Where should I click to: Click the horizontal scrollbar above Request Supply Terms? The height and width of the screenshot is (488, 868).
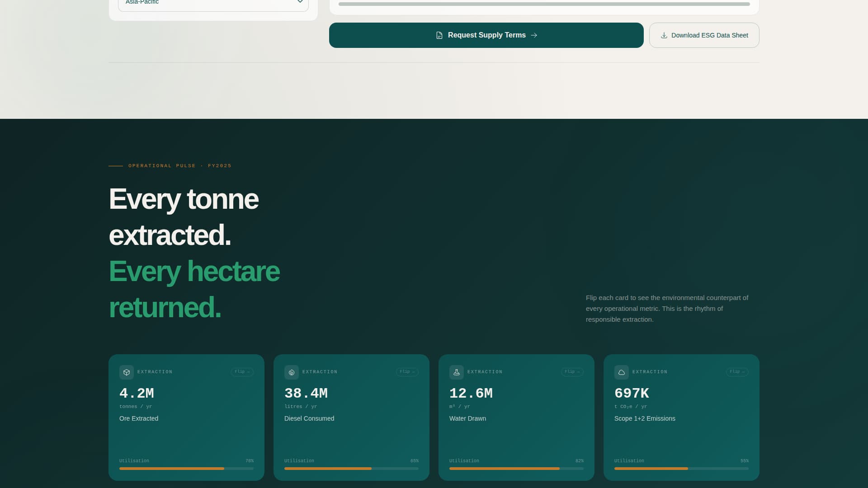pyautogui.click(x=544, y=4)
